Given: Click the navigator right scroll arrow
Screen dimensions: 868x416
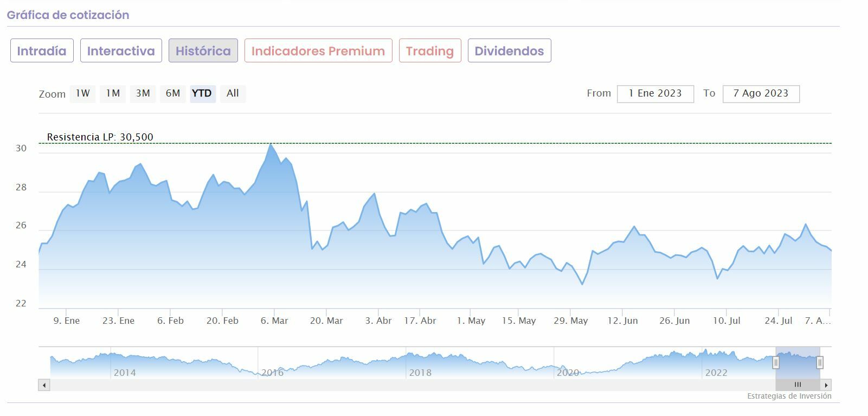Looking at the screenshot, I should point(826,385).
